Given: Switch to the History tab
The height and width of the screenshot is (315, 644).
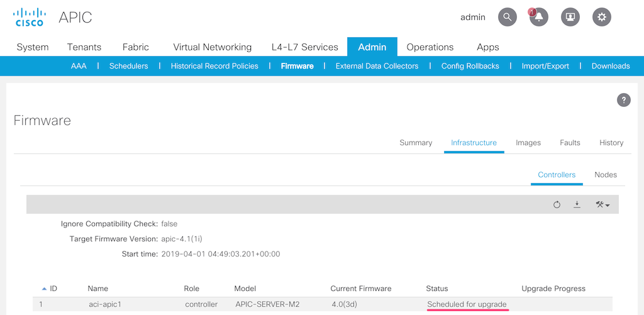Looking at the screenshot, I should pos(611,143).
